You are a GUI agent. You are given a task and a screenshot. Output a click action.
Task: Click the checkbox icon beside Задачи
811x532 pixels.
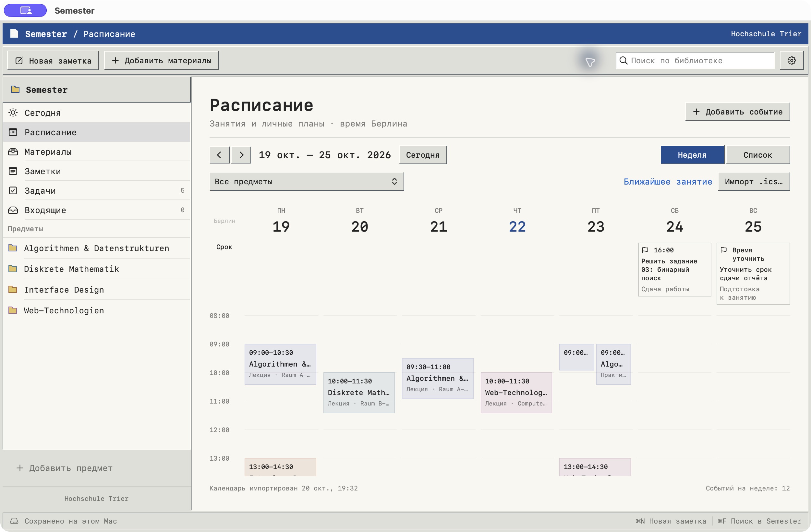tap(13, 190)
